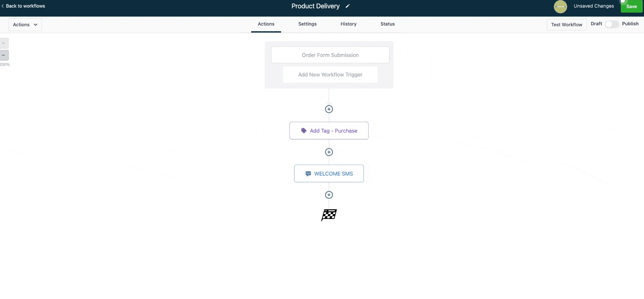Click plus icon above WELCOME SMS step

[329, 152]
